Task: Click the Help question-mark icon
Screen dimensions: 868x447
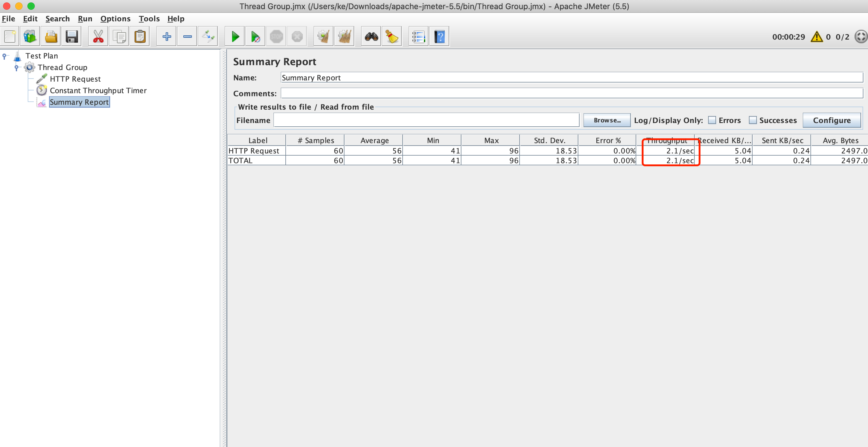Action: tap(439, 36)
